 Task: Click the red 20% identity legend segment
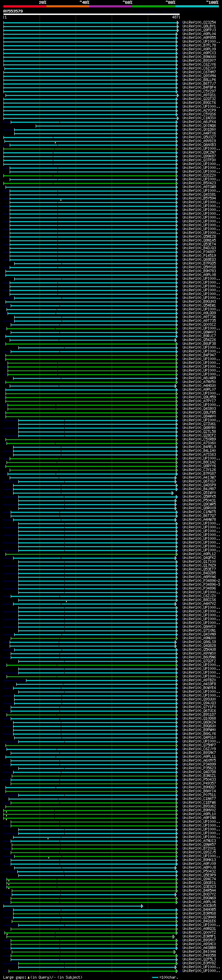[25, 6]
